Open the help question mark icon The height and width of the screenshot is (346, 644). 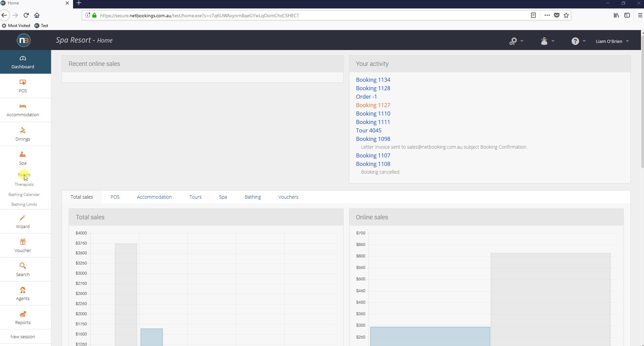[x=575, y=41]
